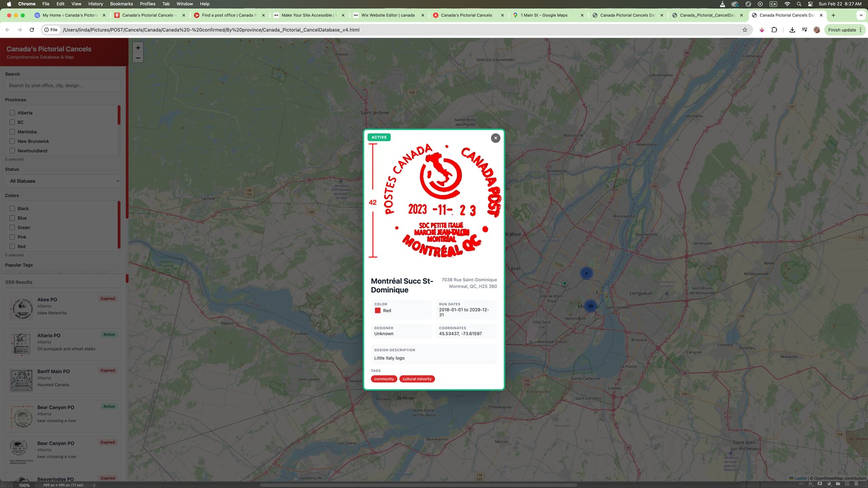Viewport: 868px width, 488px height.
Task: Zoom in on the map
Action: point(138,48)
